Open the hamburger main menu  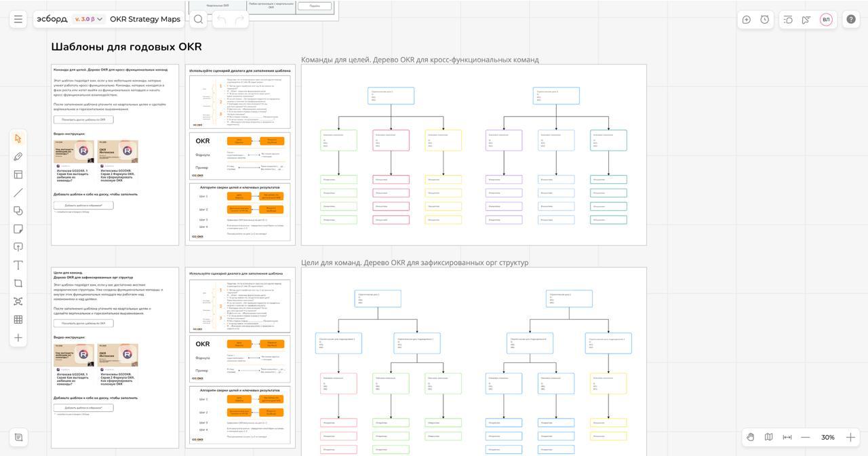point(18,20)
